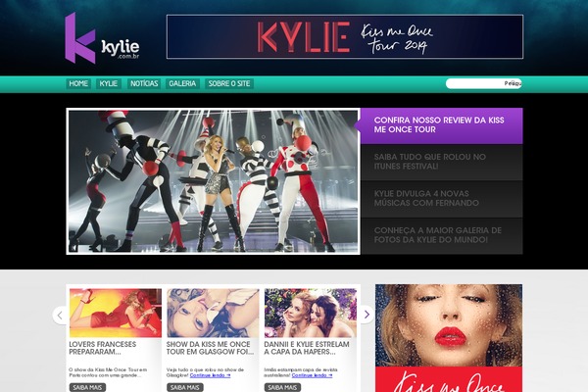The image size is (588, 392).
Task: Open the NOTÍCIAS menu item
Action: click(x=144, y=83)
